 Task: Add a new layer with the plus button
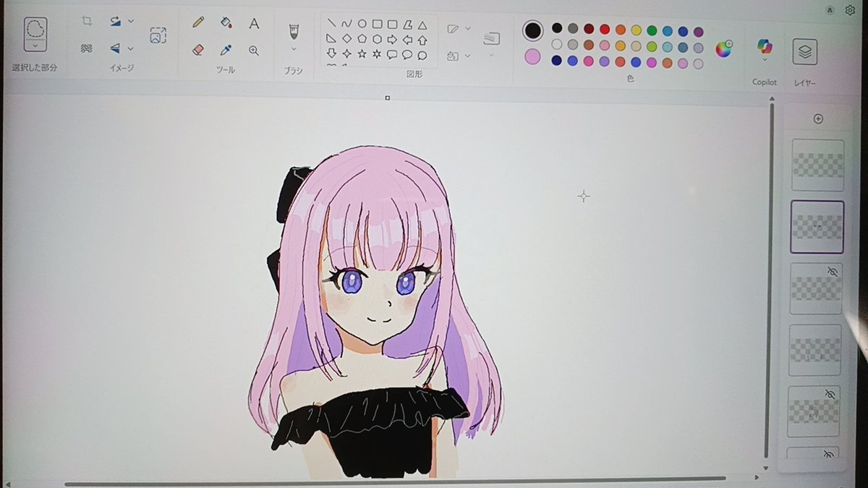click(x=818, y=119)
